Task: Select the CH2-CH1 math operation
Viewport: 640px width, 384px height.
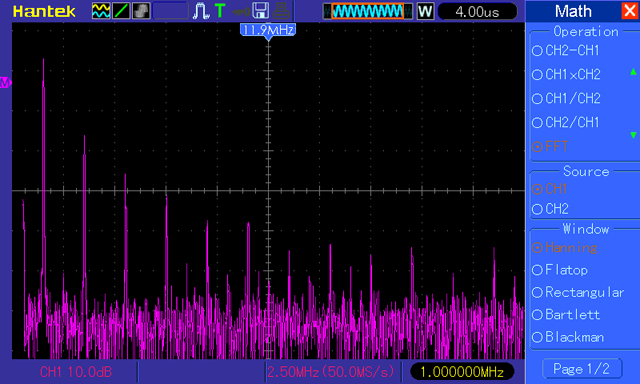Action: click(566, 51)
